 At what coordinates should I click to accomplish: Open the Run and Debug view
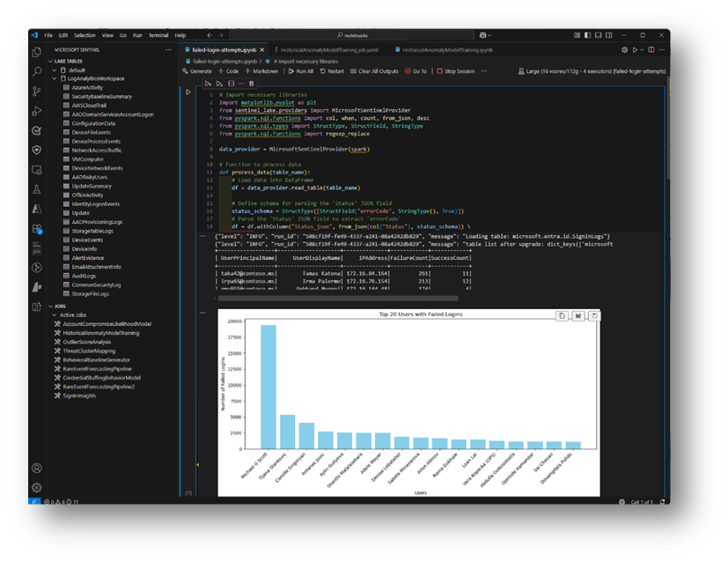pos(37,111)
